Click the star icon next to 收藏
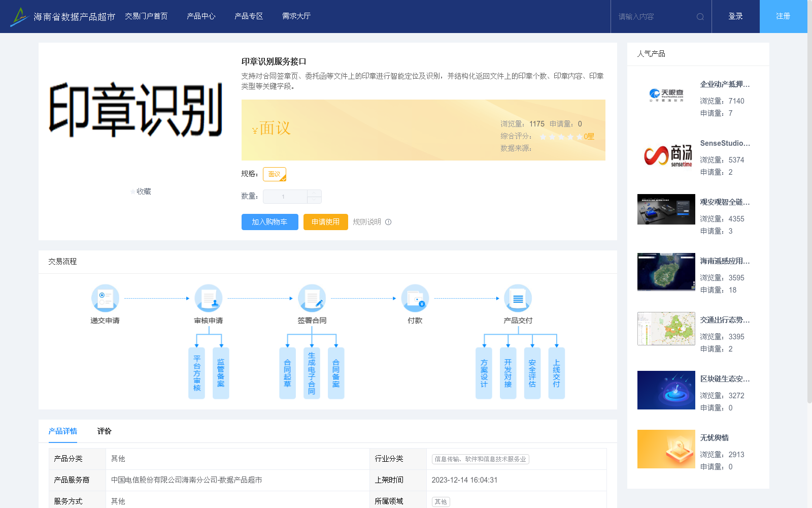This screenshot has height=508, width=812. pos(133,192)
